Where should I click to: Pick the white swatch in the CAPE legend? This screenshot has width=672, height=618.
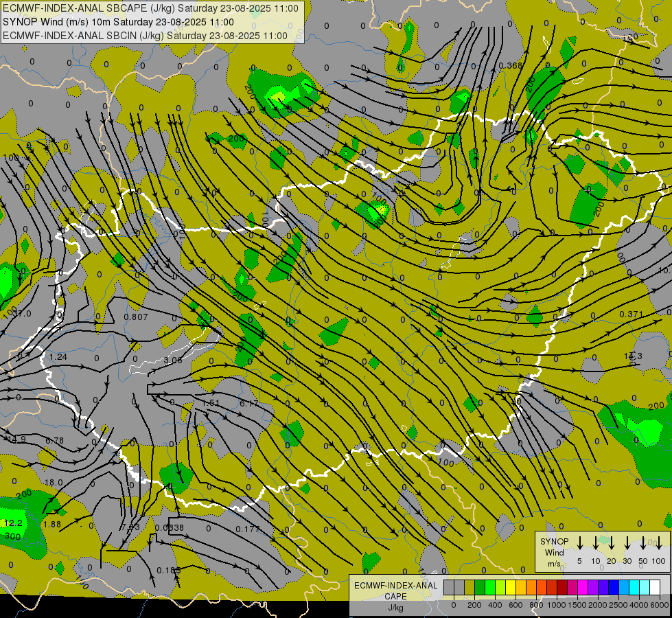pyautogui.click(x=655, y=587)
